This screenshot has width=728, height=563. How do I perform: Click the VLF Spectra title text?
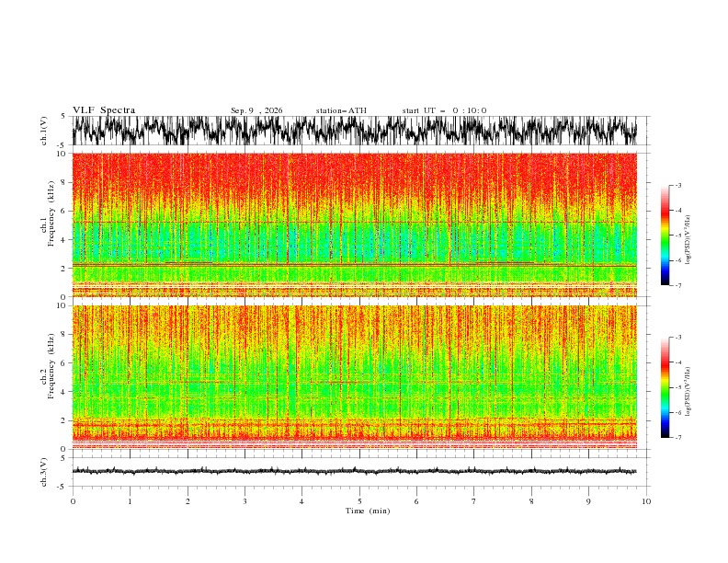click(x=104, y=110)
